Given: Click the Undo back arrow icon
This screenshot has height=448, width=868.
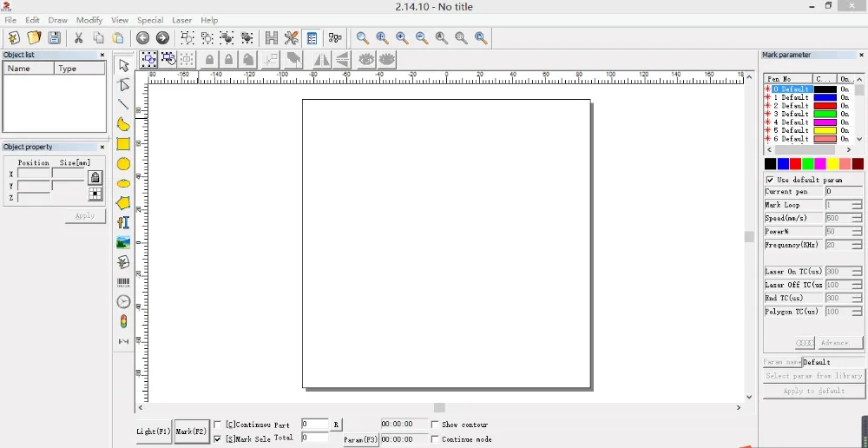Looking at the screenshot, I should point(143,37).
